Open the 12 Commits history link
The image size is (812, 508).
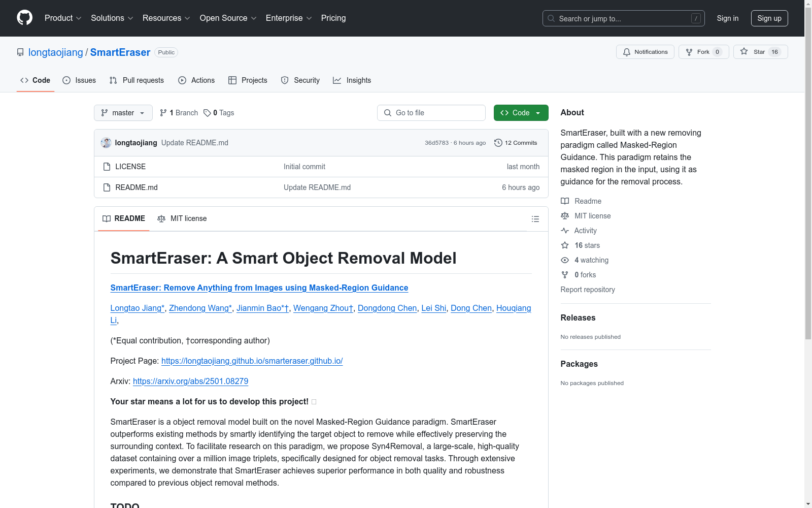516,143
